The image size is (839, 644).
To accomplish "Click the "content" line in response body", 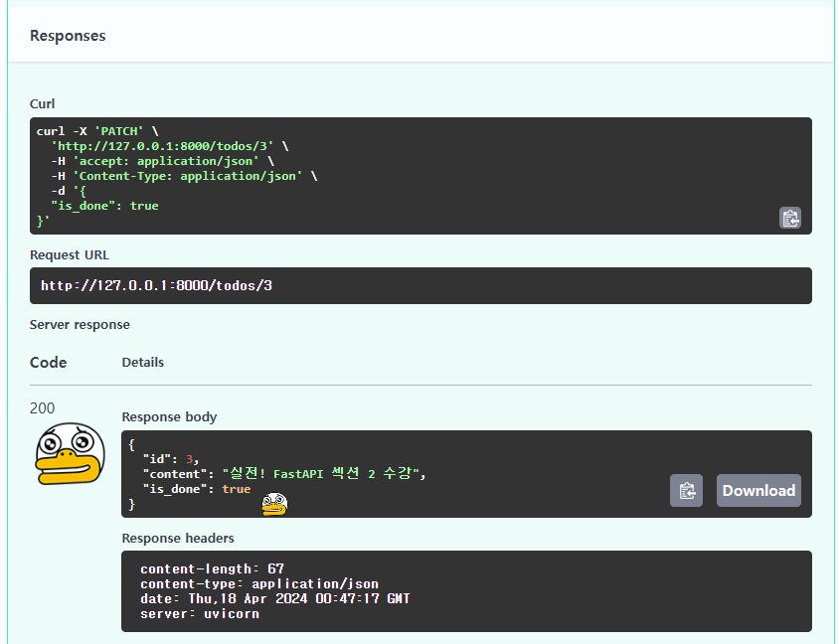I will (284, 474).
